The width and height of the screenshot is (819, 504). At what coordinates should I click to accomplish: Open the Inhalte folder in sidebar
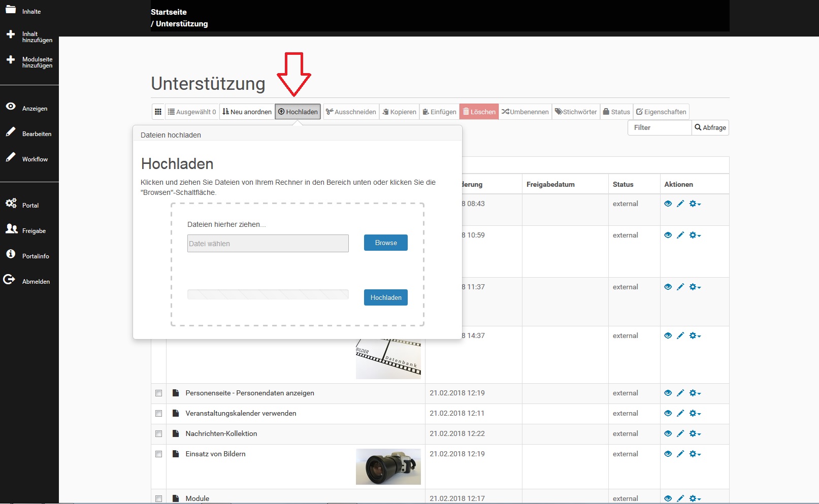coord(11,10)
